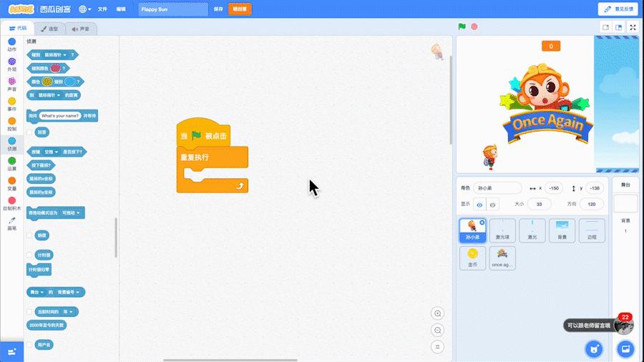The height and width of the screenshot is (362, 644).
Task: Open the add extension button at bottom-left
Action: (x=12, y=352)
